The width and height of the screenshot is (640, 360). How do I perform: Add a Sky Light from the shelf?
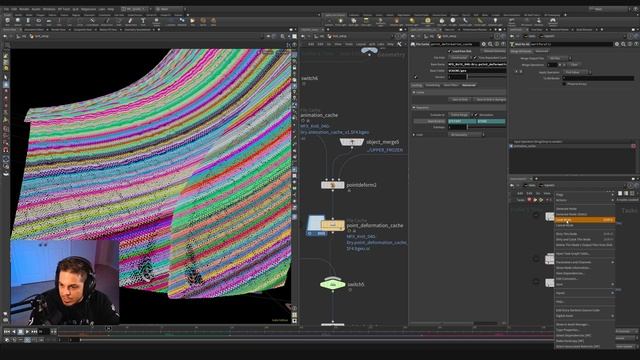tap(442, 21)
